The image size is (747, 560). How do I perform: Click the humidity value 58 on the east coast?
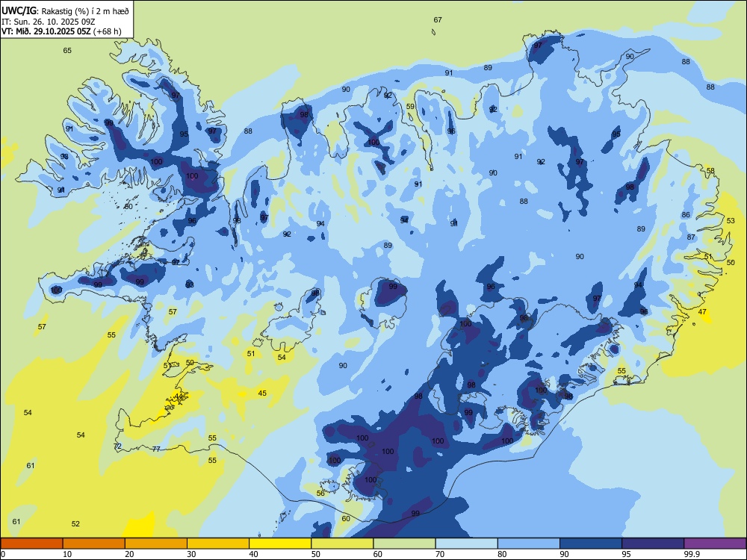[710, 170]
